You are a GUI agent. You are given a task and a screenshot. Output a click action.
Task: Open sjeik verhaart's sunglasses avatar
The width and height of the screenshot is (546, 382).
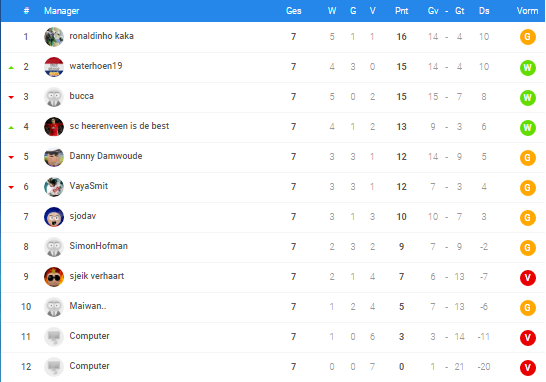54,277
